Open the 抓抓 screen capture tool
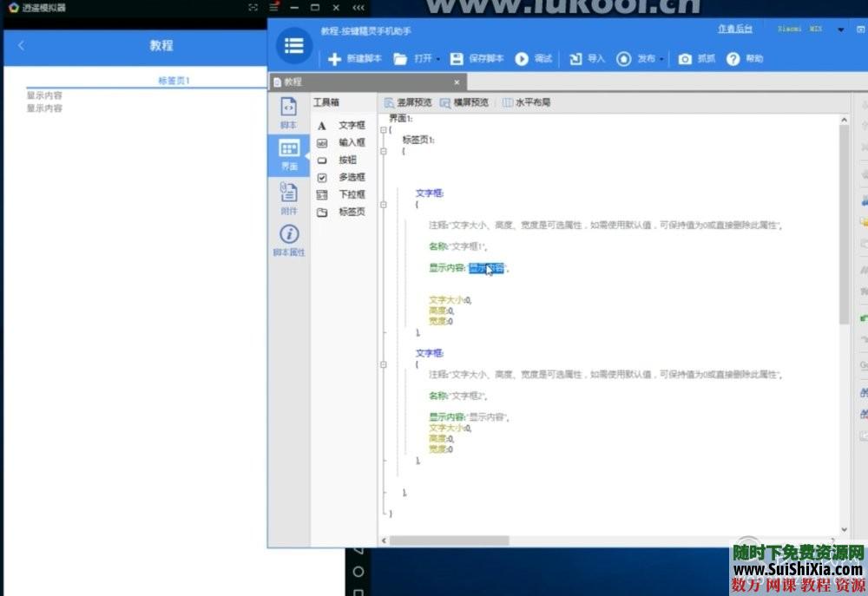Screen dimensions: 868x596 pyautogui.click(x=693, y=59)
